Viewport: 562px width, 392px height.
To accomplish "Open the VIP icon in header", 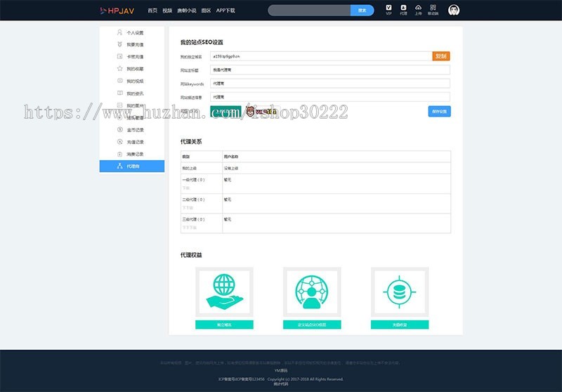I will tap(388, 10).
